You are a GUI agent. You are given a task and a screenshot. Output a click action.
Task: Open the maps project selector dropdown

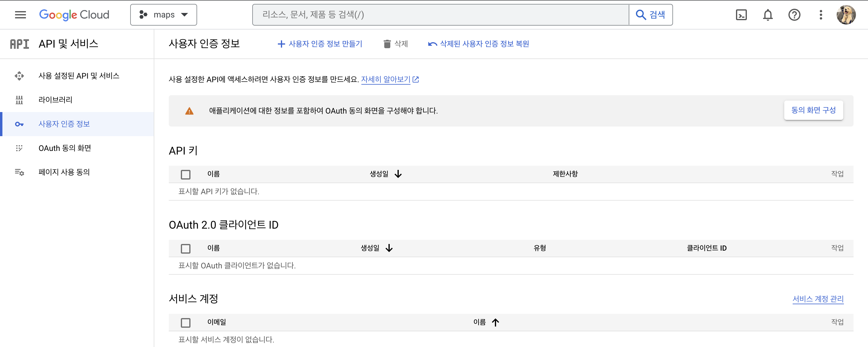[164, 15]
